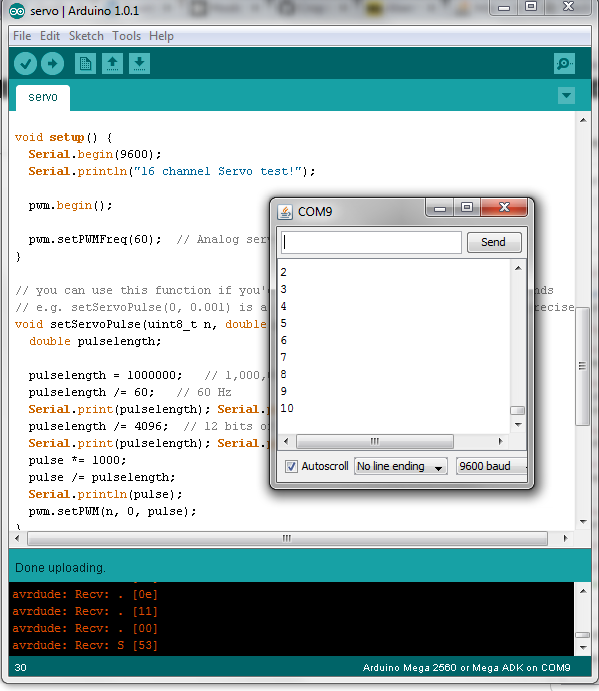599x691 pixels.
Task: Click the board info 'Arduino Mega 2560' status
Action: (x=466, y=668)
